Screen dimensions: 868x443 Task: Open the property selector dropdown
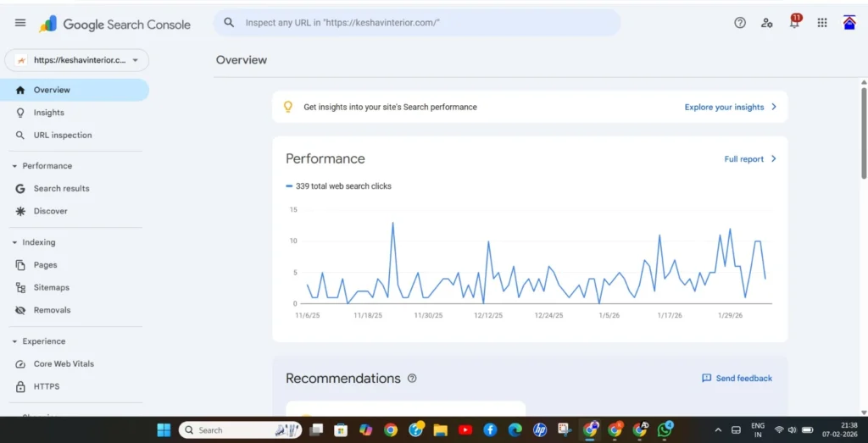tap(76, 60)
